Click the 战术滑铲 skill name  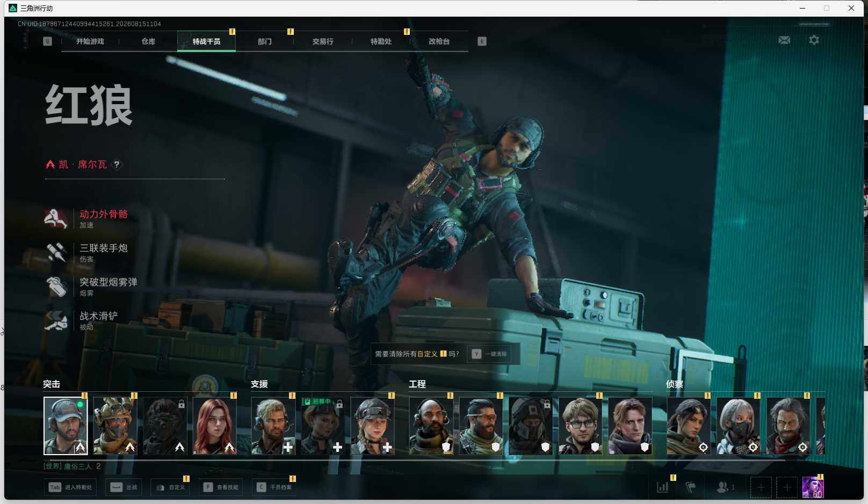99,316
